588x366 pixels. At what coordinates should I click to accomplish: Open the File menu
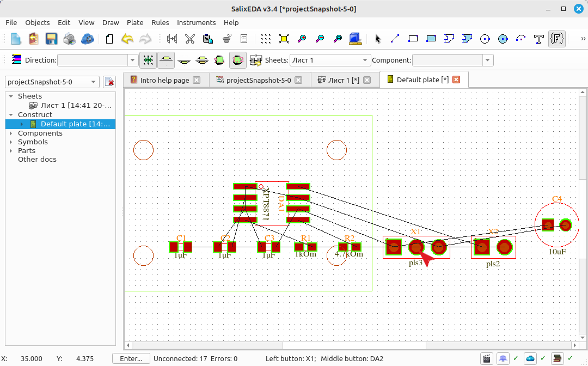(11, 22)
